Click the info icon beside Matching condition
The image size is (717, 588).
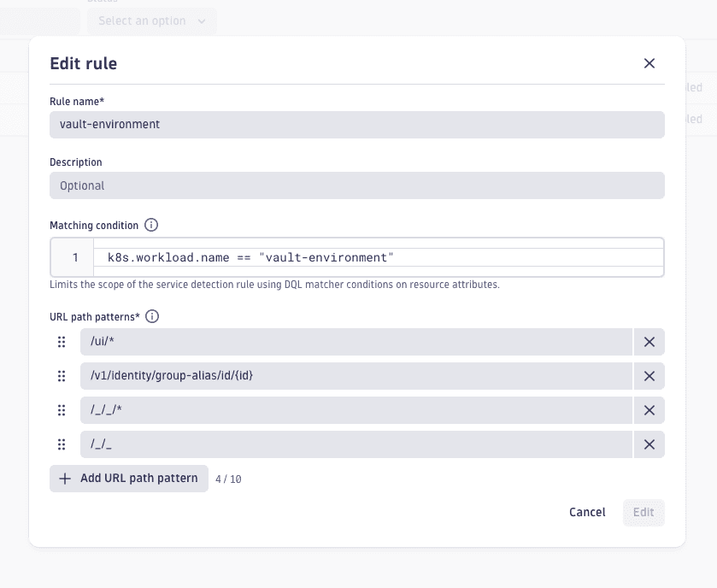click(149, 225)
